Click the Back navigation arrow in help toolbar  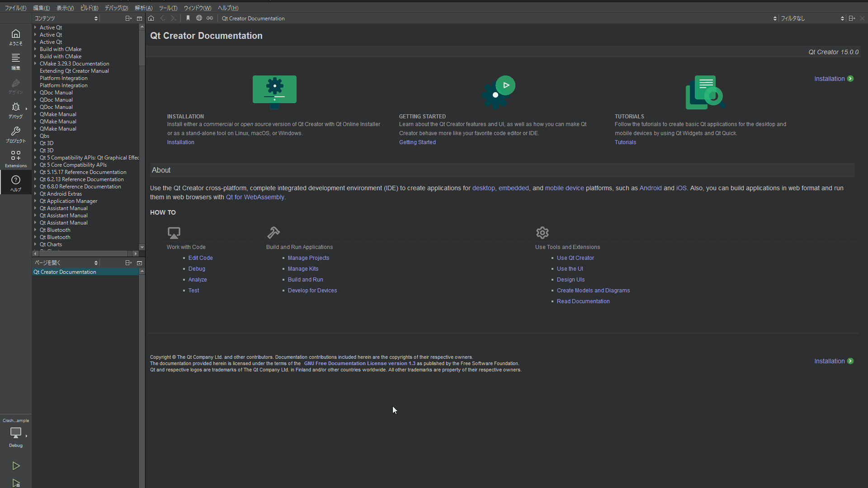coord(163,19)
